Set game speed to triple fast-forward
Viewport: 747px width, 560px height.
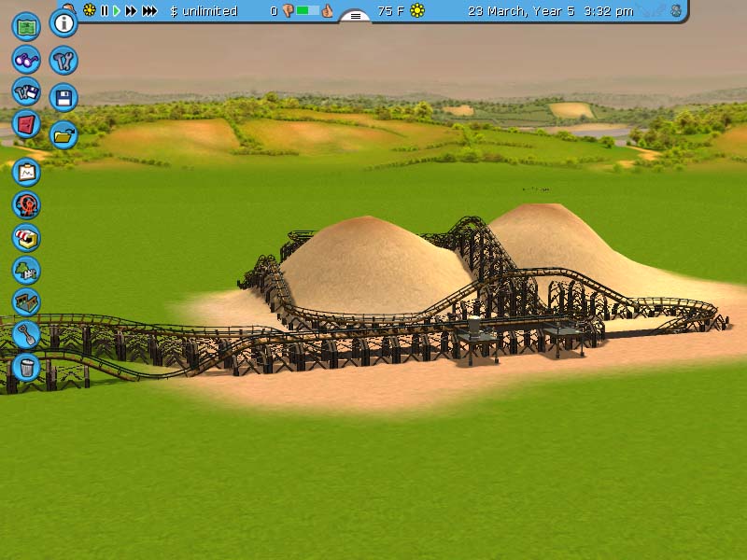(x=149, y=10)
